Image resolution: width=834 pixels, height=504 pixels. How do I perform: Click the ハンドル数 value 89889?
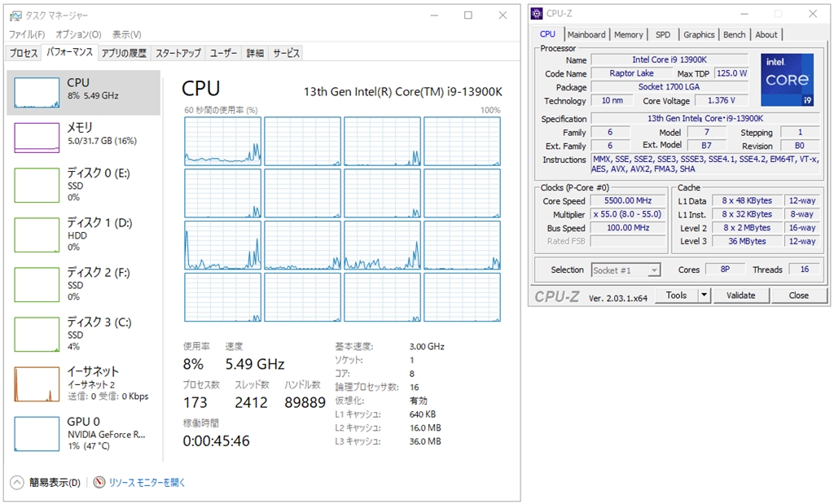point(305,402)
